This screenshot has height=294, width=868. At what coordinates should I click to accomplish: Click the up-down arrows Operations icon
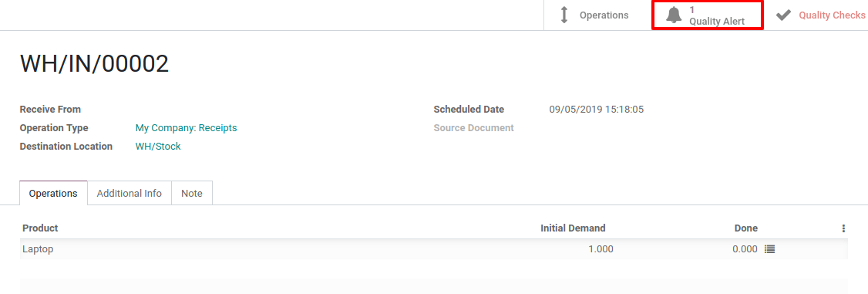coord(564,15)
